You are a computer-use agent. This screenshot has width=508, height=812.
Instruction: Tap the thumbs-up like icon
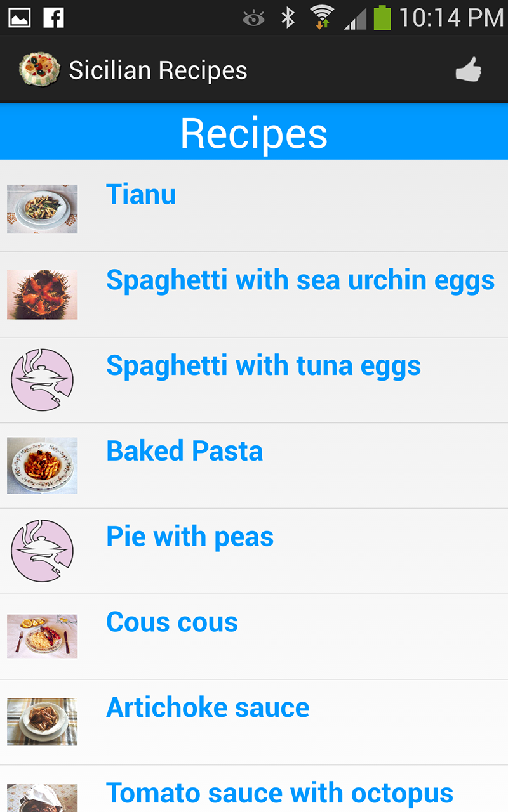click(x=469, y=70)
